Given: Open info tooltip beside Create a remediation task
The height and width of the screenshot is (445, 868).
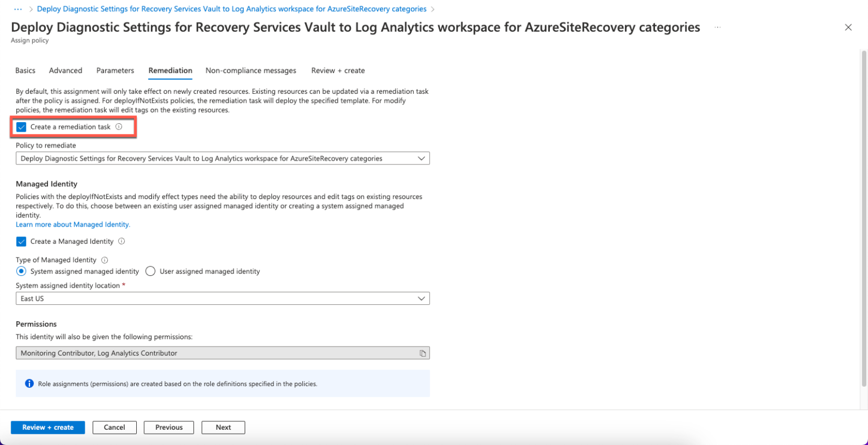Looking at the screenshot, I should [x=119, y=127].
